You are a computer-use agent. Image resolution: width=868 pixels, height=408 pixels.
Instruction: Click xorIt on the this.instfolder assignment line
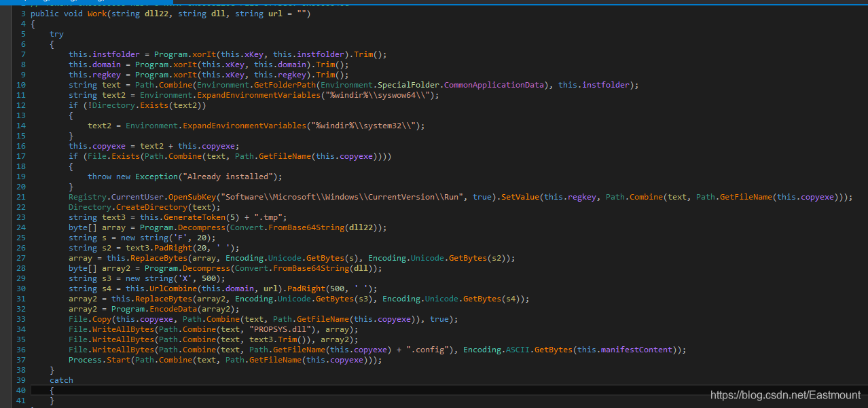point(204,54)
